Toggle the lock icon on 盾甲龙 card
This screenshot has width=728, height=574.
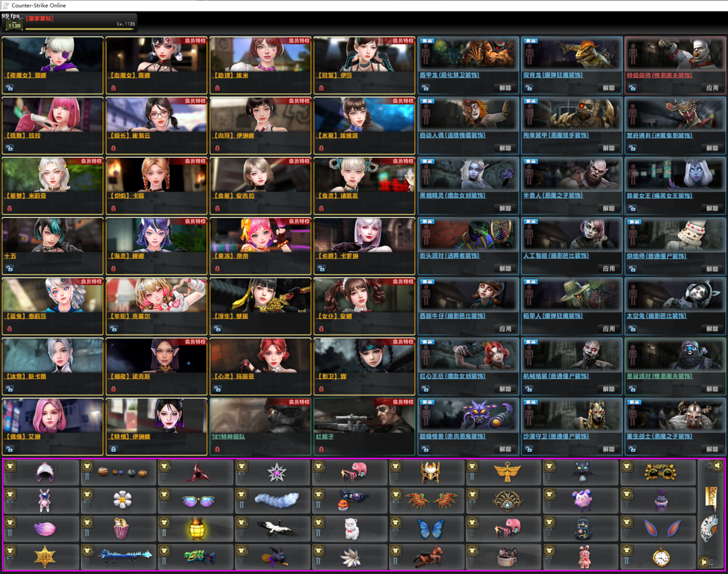425,88
